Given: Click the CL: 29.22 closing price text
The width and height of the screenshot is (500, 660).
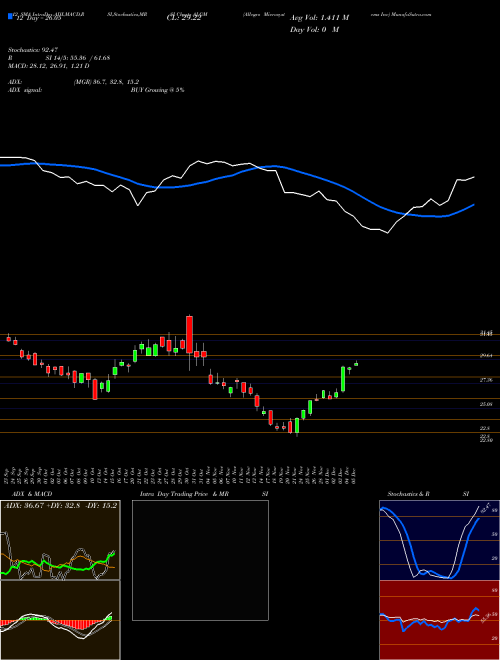Looking at the screenshot, I should pos(184,18).
